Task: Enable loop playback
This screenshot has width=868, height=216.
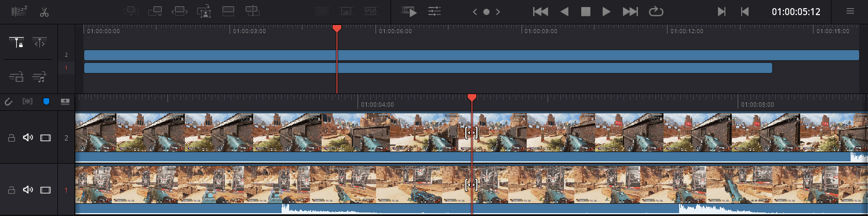Action: (656, 12)
